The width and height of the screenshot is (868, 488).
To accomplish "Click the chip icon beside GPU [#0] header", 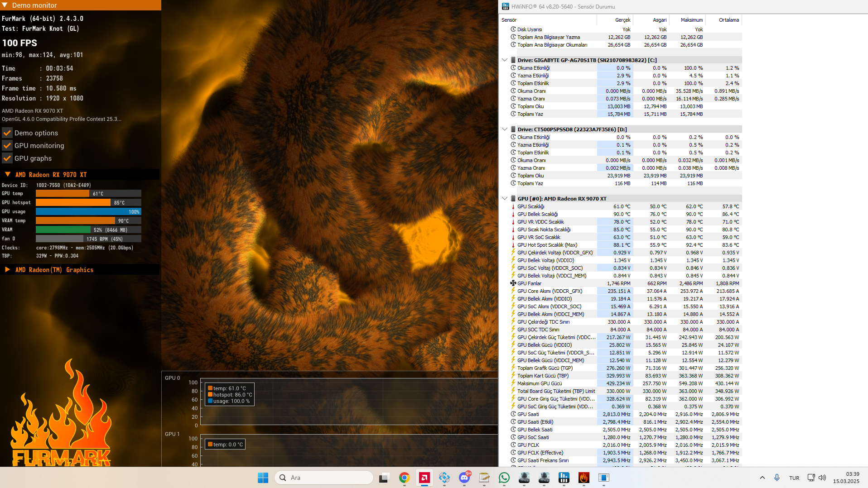I will pos(513,198).
